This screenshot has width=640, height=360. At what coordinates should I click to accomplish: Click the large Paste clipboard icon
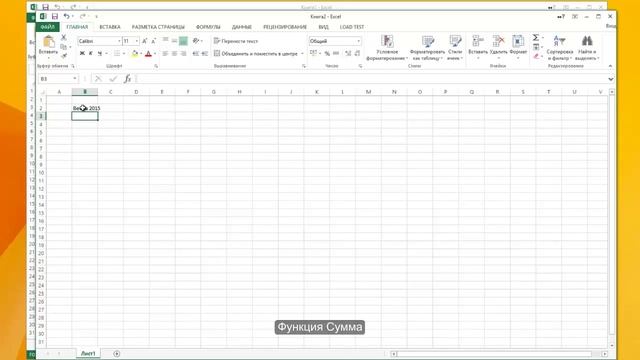[x=49, y=41]
